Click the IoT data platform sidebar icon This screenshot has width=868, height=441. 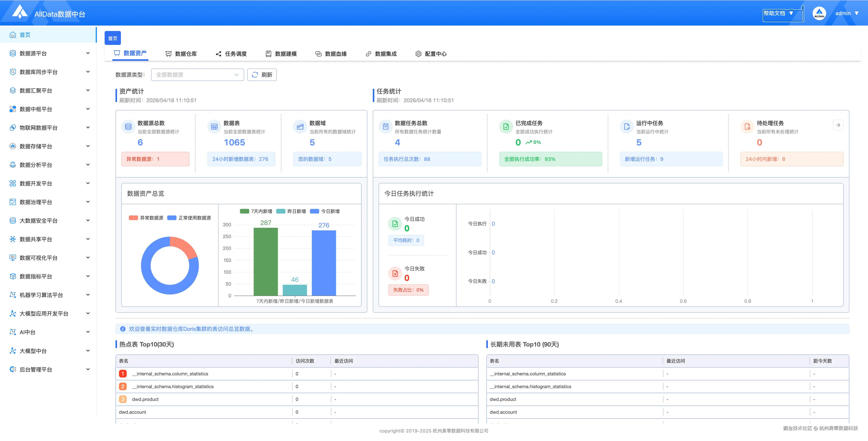(13, 128)
